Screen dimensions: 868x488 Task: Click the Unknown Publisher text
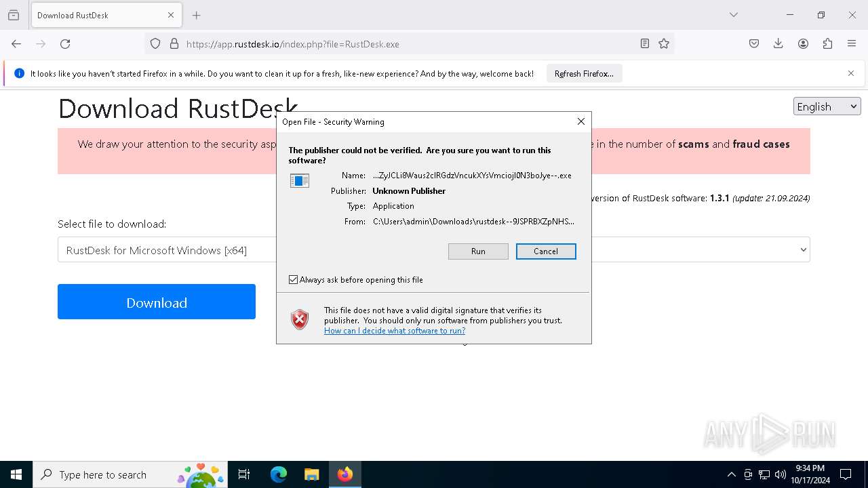[x=409, y=191]
